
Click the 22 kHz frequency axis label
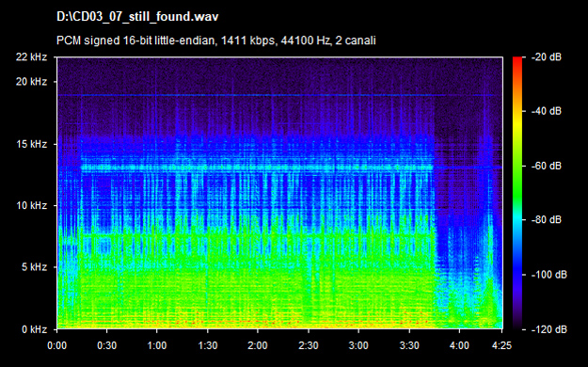(x=31, y=57)
